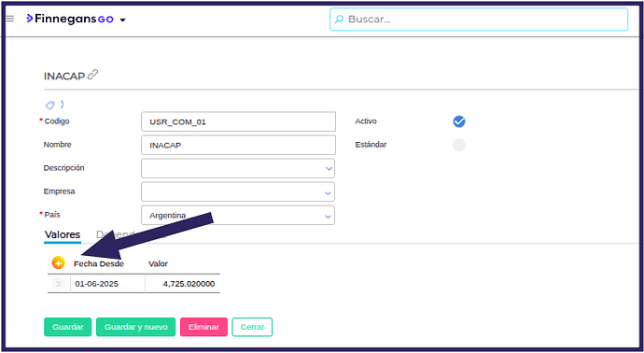Click the chevron beside the tag icon
This screenshot has width=644, height=353.
tap(62, 105)
